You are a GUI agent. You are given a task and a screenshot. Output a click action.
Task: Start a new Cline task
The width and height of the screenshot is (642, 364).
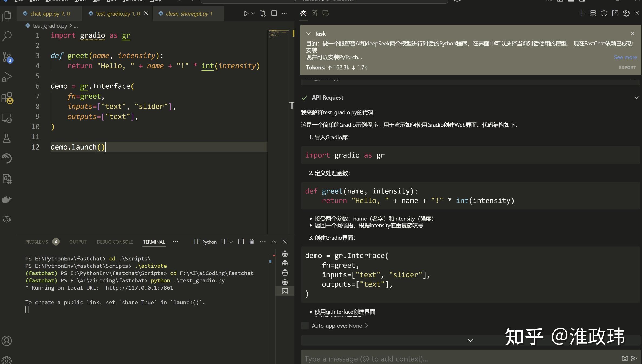(x=582, y=13)
